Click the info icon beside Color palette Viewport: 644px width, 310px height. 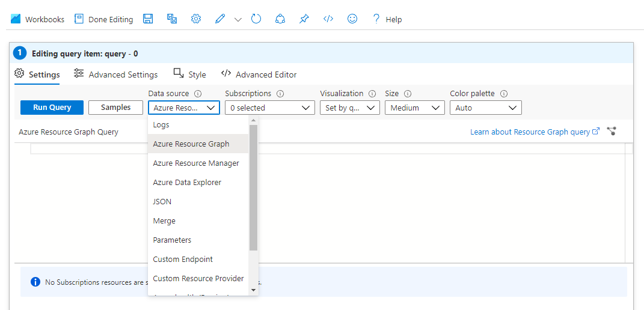504,94
